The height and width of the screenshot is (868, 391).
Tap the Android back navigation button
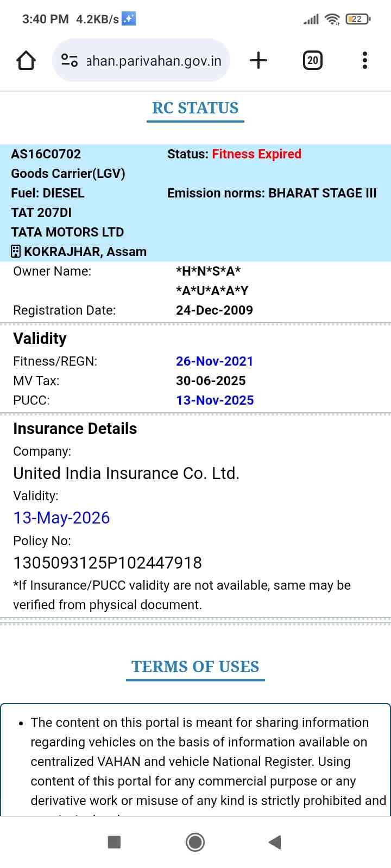click(x=275, y=842)
